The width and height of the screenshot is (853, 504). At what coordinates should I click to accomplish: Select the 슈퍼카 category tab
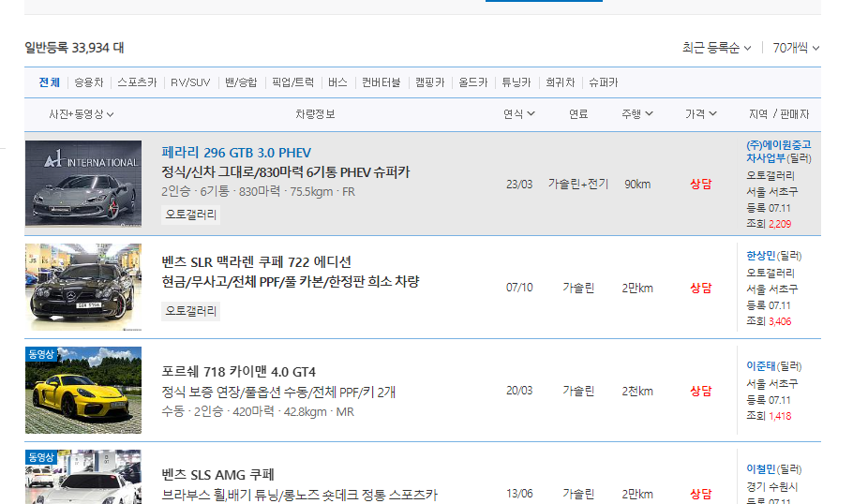(604, 82)
